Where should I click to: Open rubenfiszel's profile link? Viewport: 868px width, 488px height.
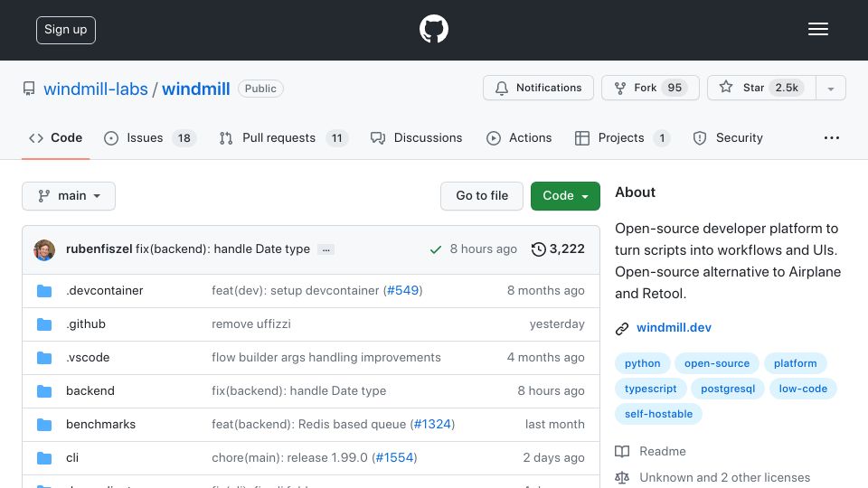point(99,249)
